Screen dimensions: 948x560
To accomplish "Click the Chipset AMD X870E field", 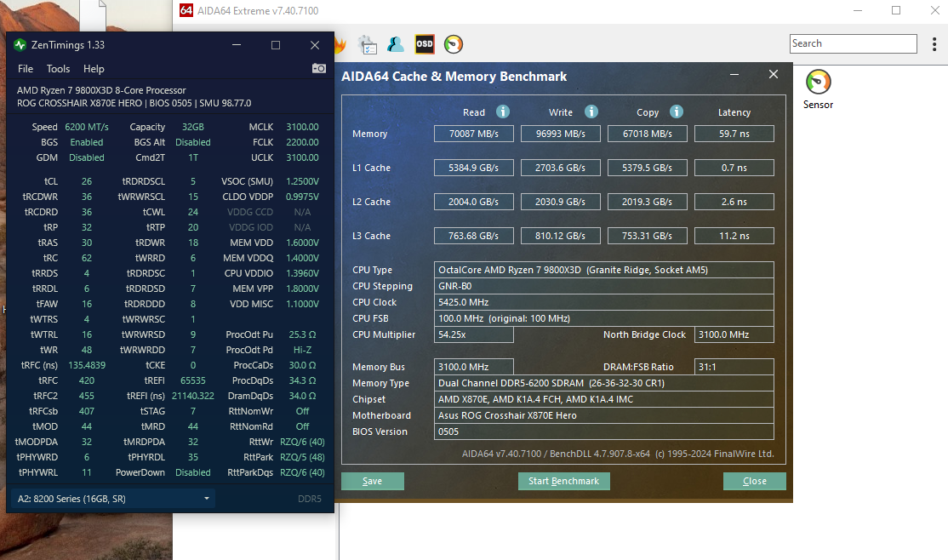I will point(604,399).
